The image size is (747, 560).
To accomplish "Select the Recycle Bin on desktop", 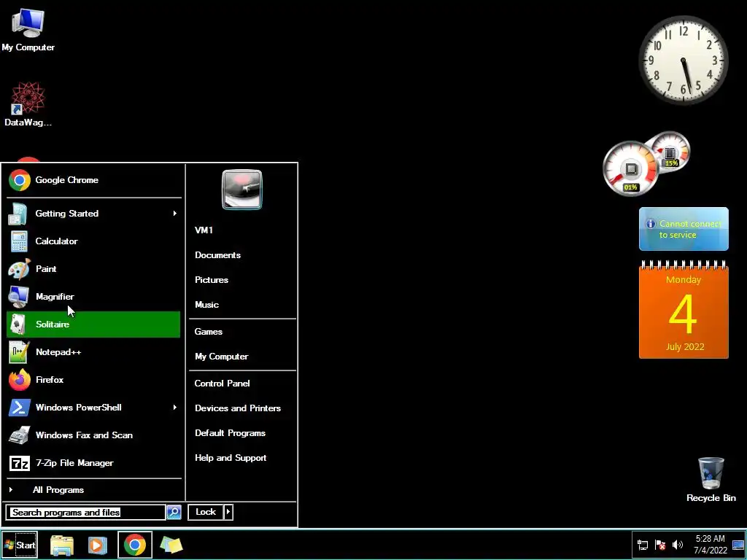I will [711, 480].
